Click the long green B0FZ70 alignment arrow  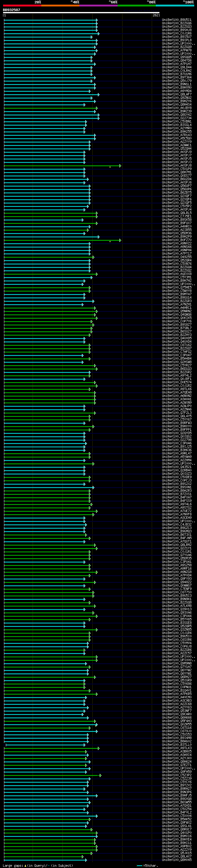pyautogui.click(x=62, y=240)
